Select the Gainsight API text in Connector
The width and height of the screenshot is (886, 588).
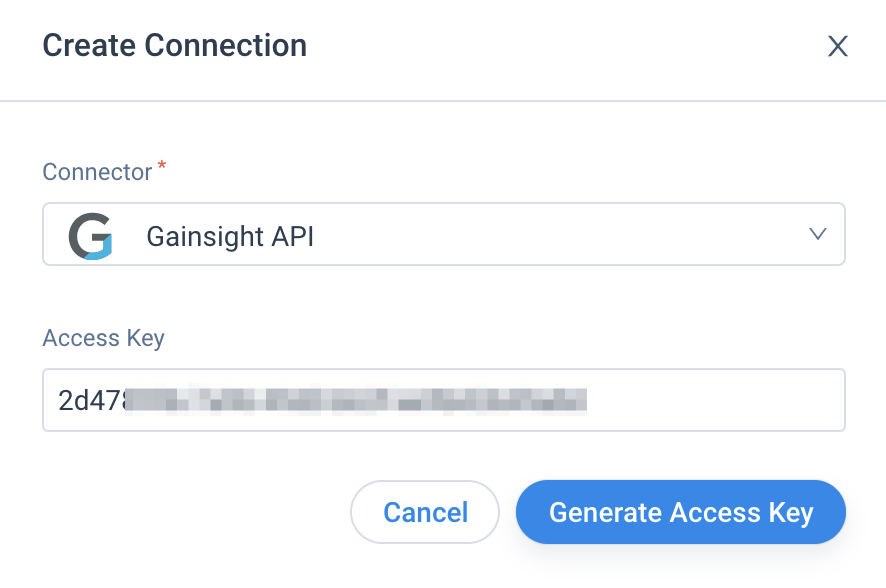click(230, 236)
